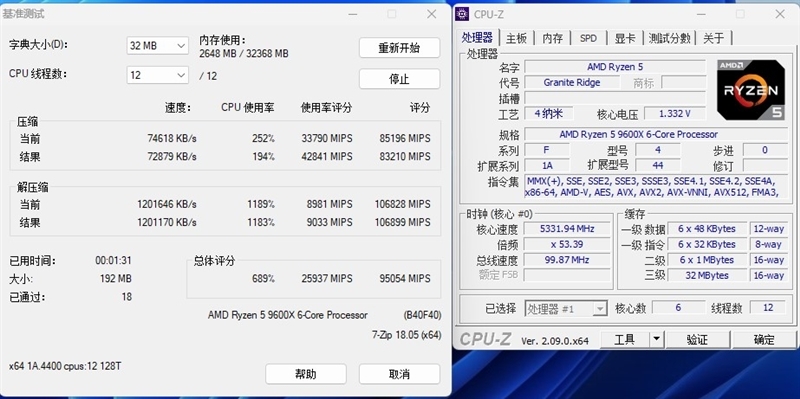Click the L3 16-way associativity value

pos(768,276)
